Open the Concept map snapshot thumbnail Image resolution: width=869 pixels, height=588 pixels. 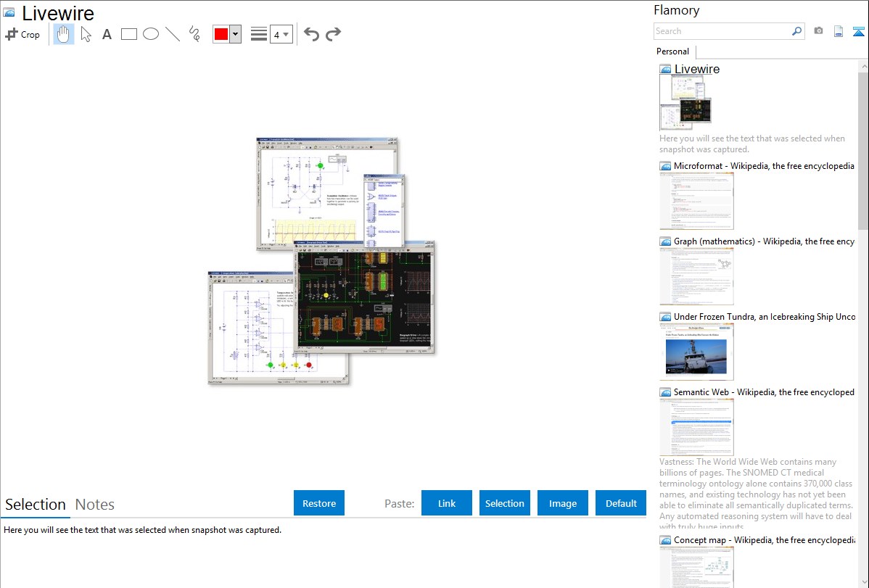[x=696, y=567]
